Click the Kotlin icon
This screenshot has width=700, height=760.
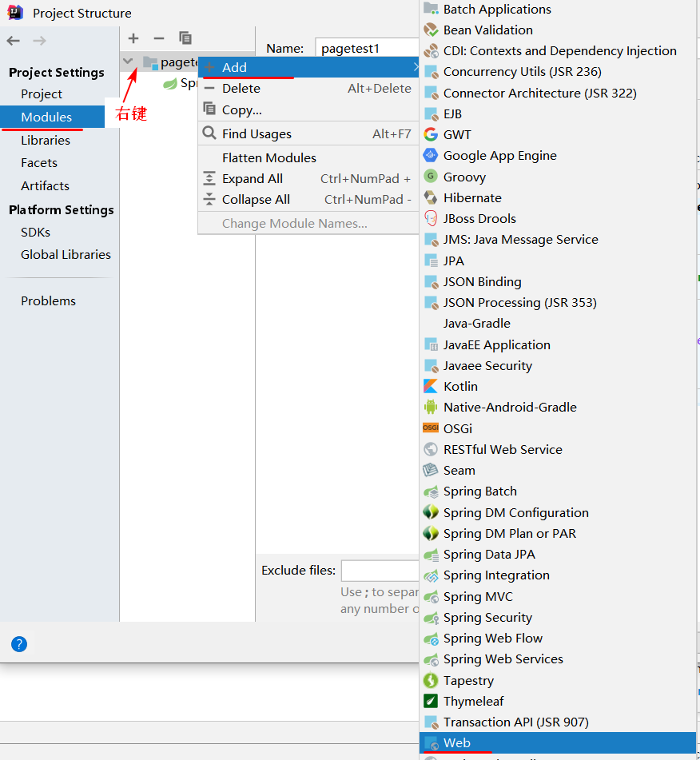pos(431,386)
